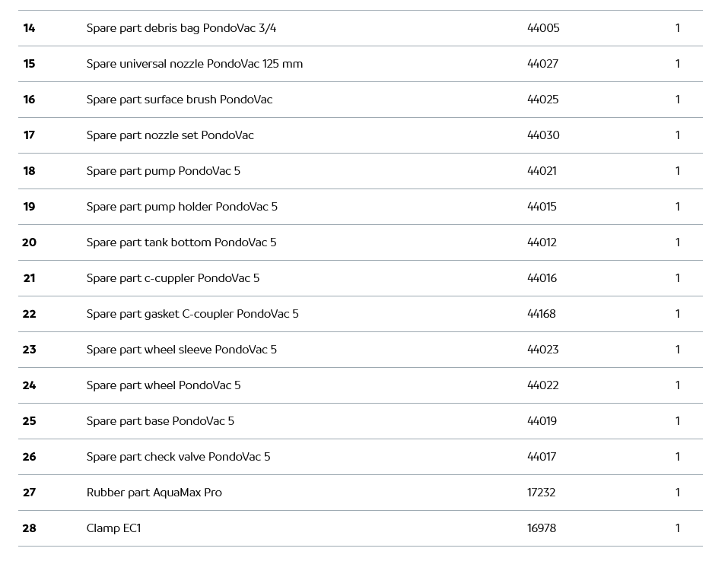Click article number 44025

point(542,100)
